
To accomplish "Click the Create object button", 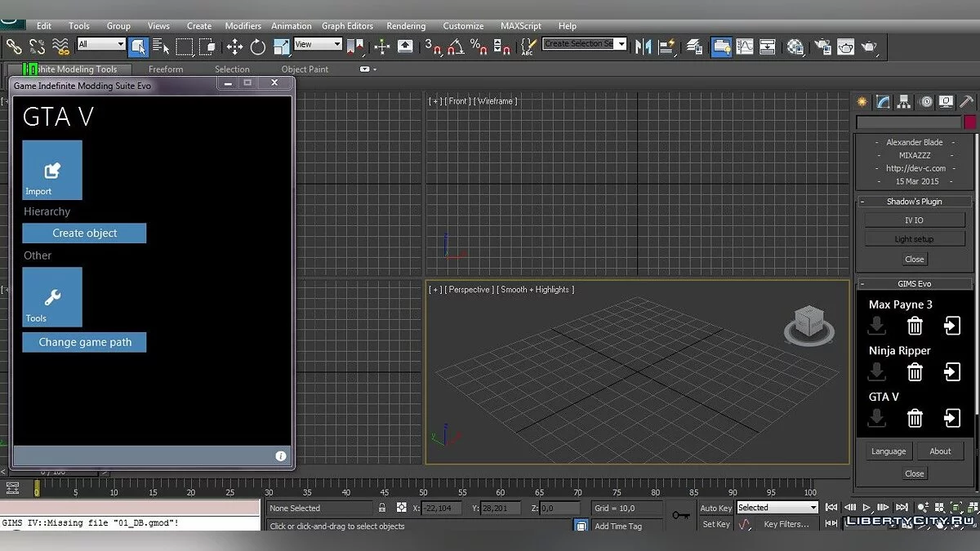I will (x=84, y=233).
